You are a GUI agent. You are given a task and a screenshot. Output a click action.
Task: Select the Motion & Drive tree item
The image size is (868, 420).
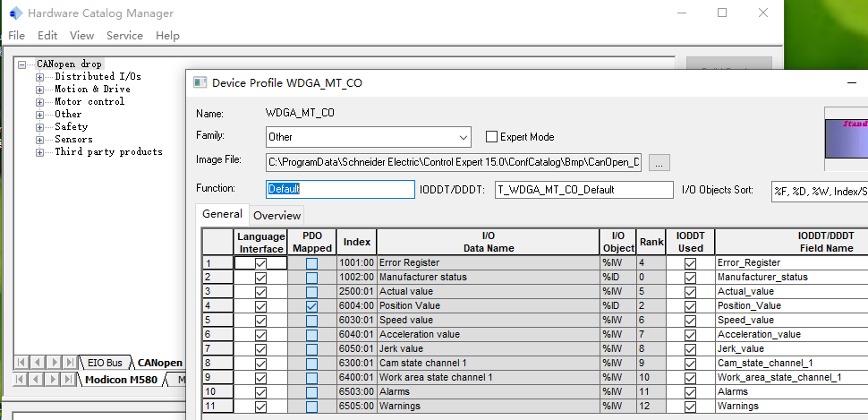(x=92, y=89)
